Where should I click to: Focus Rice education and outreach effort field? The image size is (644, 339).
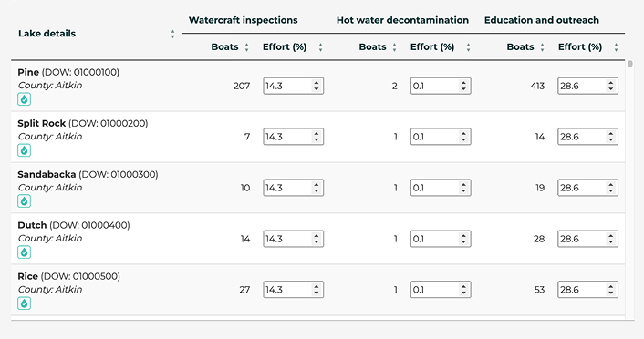(x=587, y=290)
